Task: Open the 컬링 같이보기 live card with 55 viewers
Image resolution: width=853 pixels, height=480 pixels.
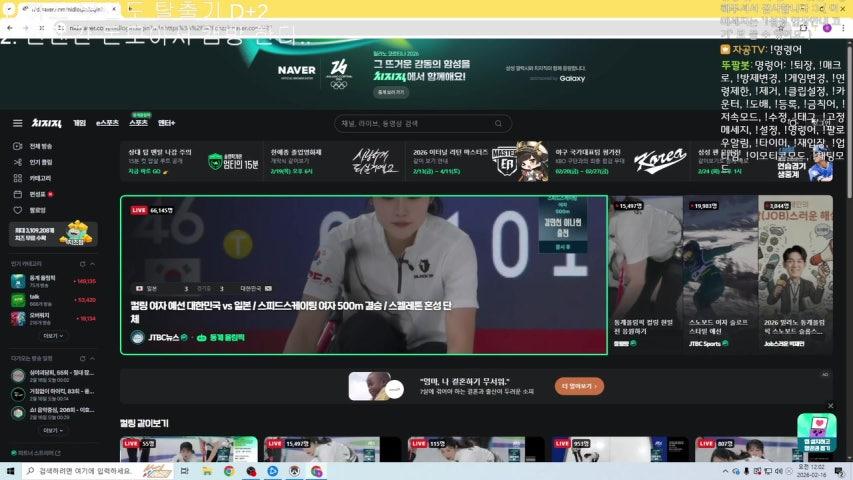Action: click(x=189, y=449)
